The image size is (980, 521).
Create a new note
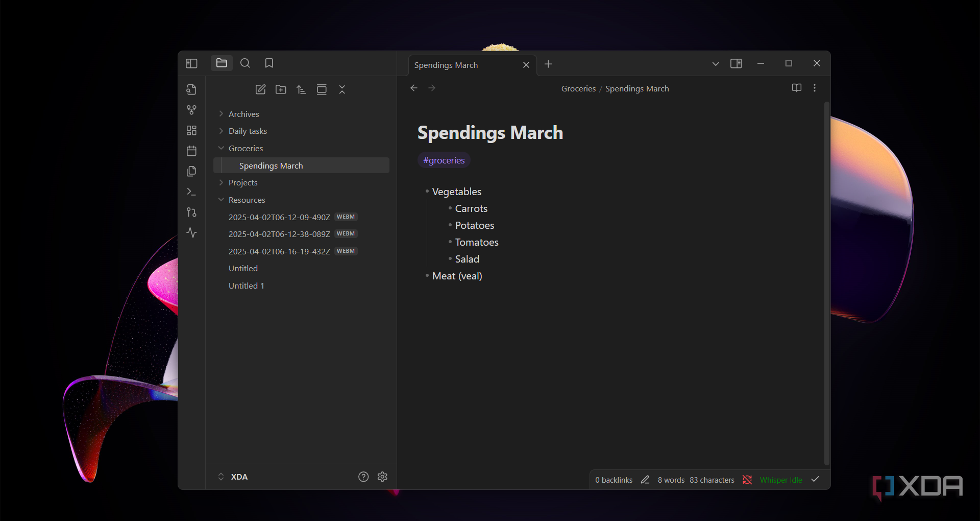tap(260, 89)
